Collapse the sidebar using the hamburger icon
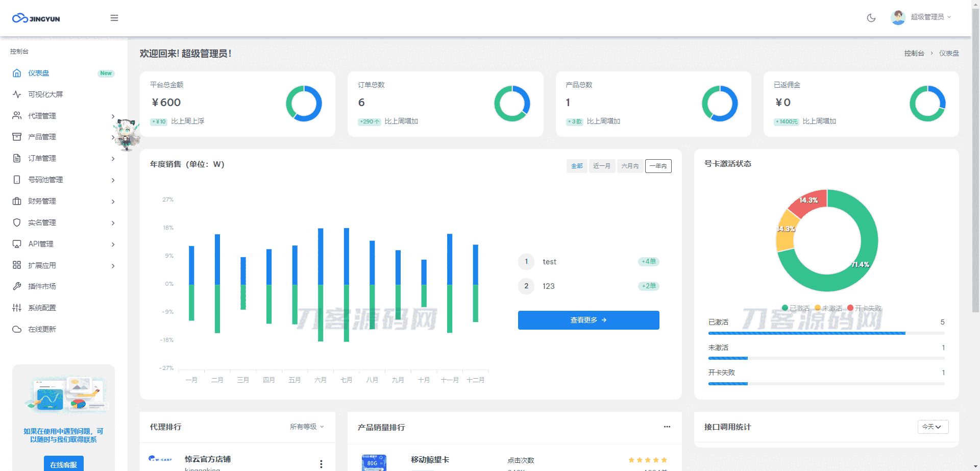 [x=114, y=18]
